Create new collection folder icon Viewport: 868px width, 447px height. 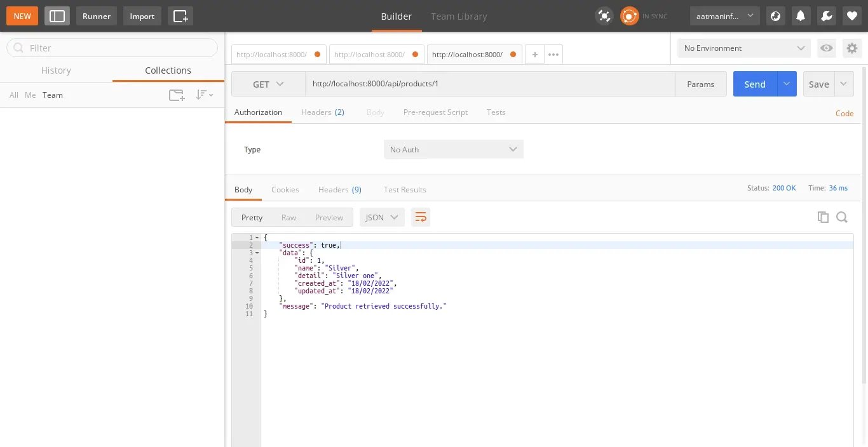(177, 95)
